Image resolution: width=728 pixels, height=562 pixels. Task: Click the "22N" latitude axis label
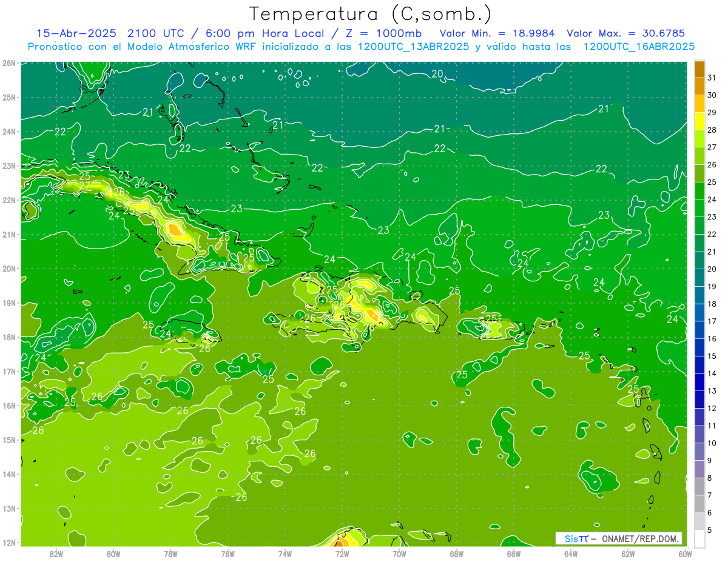[x=9, y=200]
